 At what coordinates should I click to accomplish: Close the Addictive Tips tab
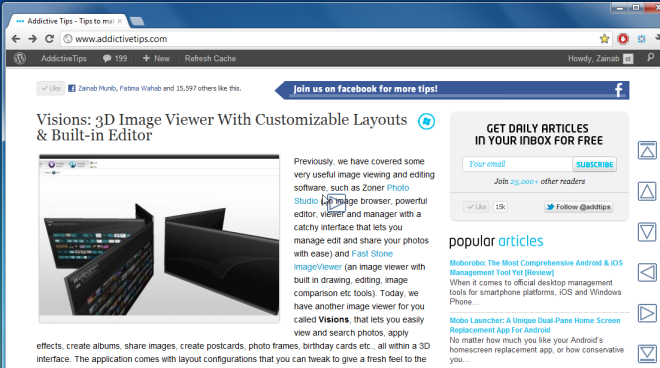(120, 21)
